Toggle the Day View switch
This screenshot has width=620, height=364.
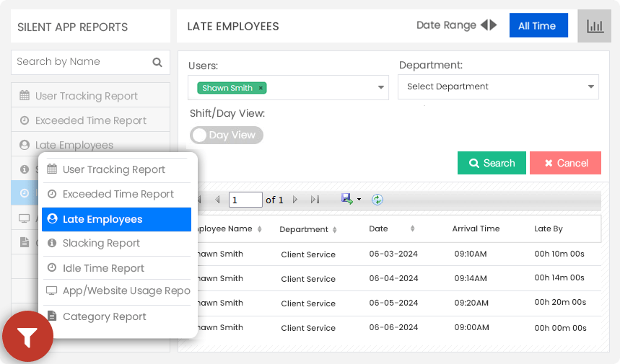click(x=227, y=135)
